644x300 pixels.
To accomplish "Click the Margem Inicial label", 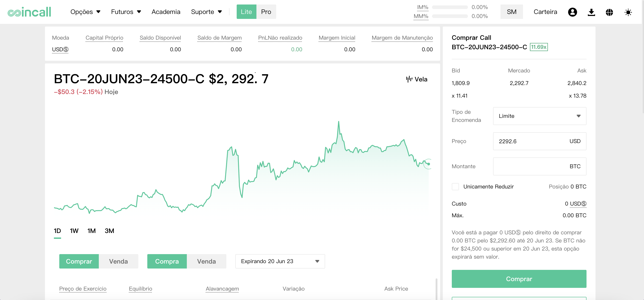I will coord(337,38).
